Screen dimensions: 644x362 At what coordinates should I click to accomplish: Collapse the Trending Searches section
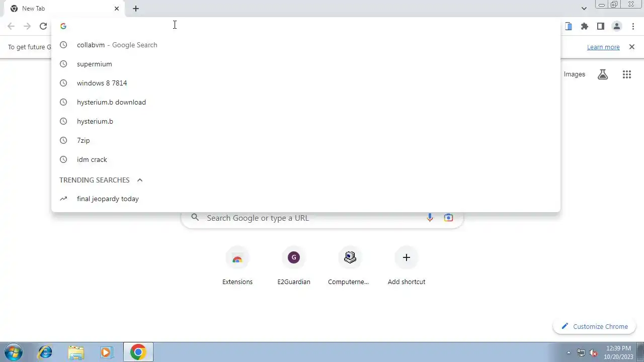(140, 180)
